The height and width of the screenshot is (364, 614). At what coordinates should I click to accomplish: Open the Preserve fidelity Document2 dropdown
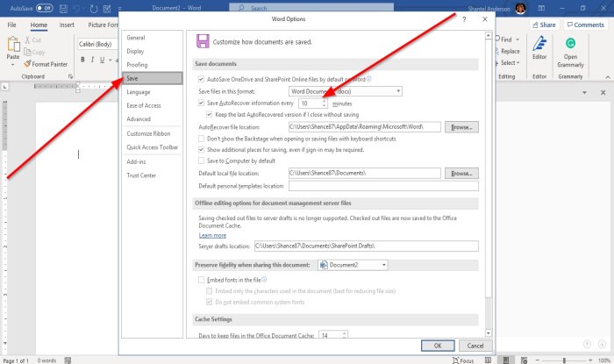tap(353, 265)
